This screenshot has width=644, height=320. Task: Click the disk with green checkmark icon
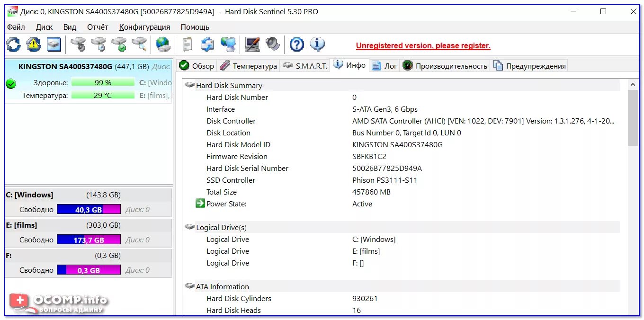pyautogui.click(x=119, y=45)
